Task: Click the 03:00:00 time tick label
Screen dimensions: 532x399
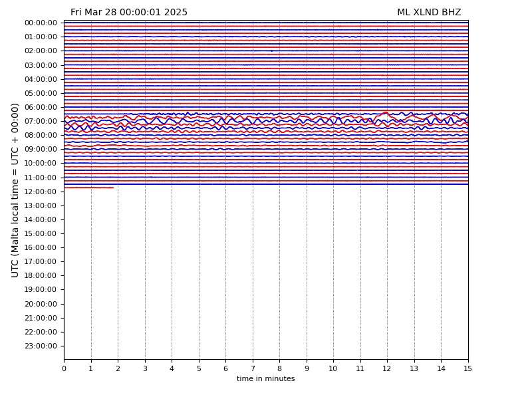Action: tap(41, 65)
